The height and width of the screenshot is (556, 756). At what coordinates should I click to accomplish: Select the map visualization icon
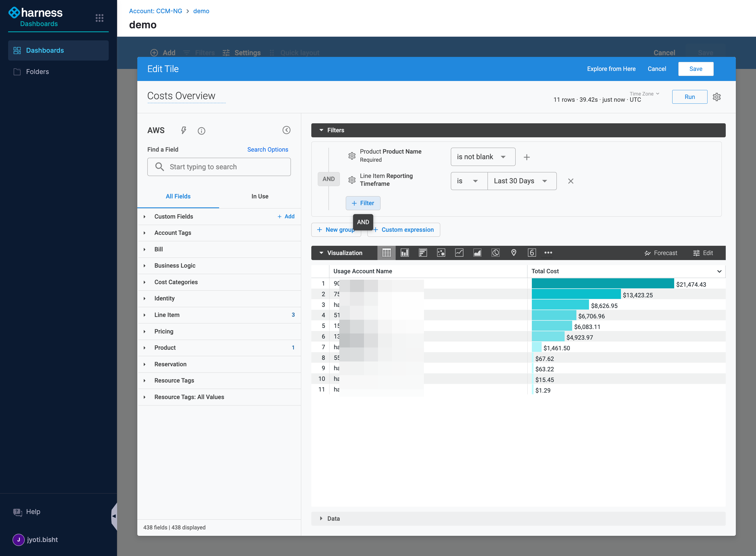[x=514, y=253]
